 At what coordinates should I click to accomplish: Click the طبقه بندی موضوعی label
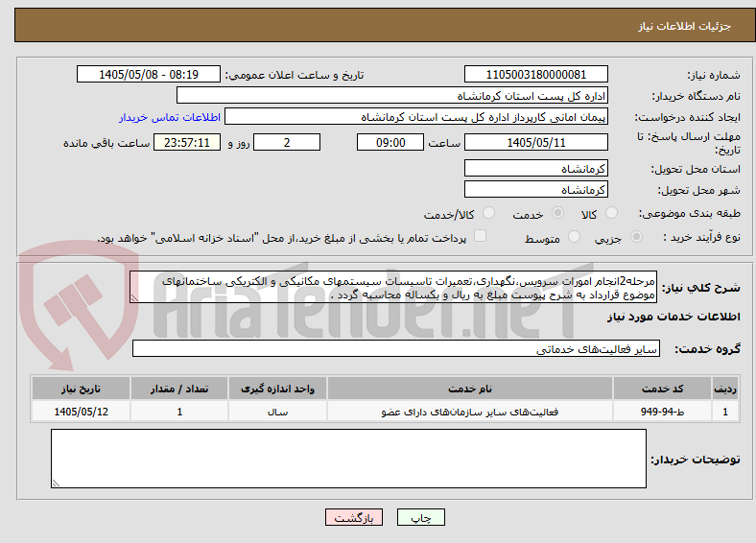pyautogui.click(x=690, y=213)
